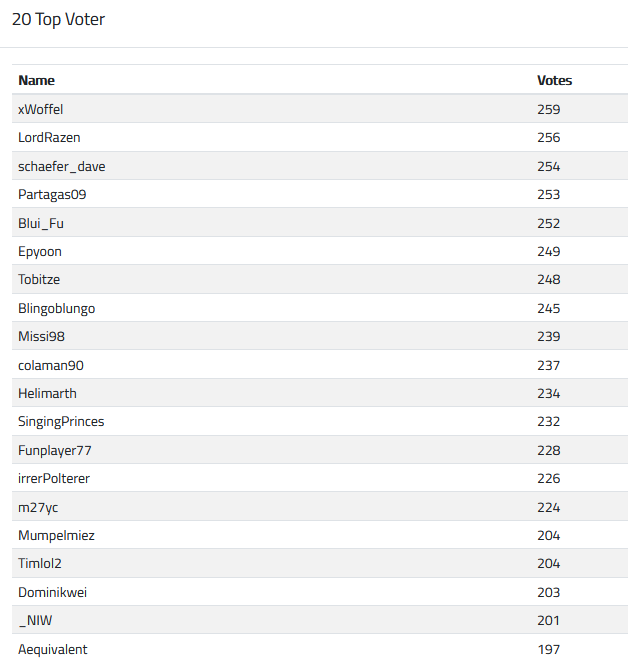
Task: Click the Missi98 row name
Action: 41,336
